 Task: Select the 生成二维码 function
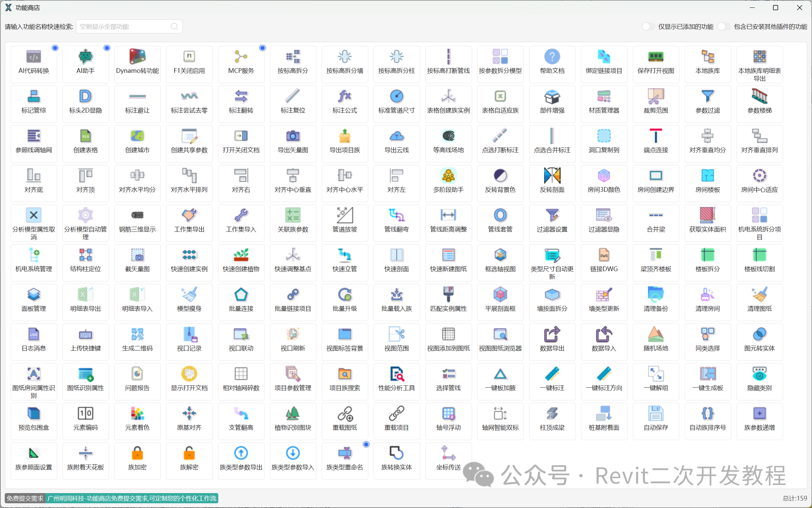(137, 334)
